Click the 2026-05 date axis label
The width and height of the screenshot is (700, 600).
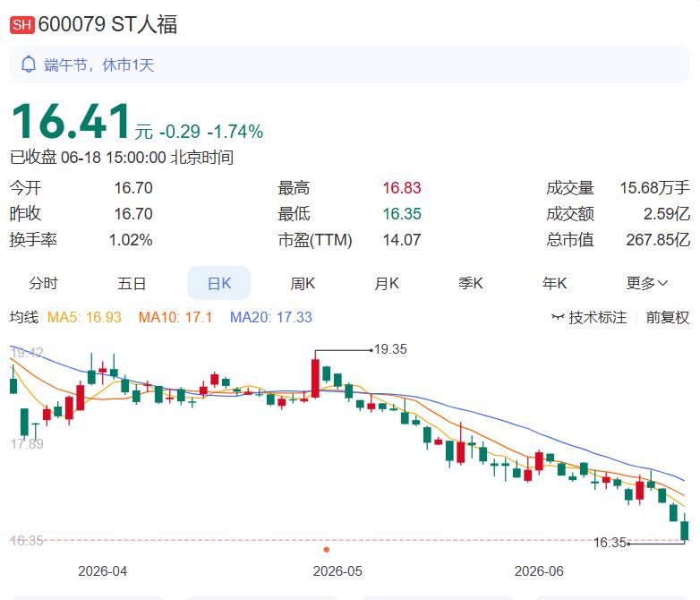(337, 571)
